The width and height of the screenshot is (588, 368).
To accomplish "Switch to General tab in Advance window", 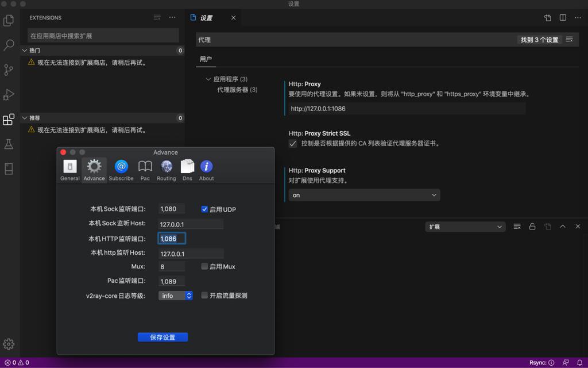I will (x=69, y=170).
